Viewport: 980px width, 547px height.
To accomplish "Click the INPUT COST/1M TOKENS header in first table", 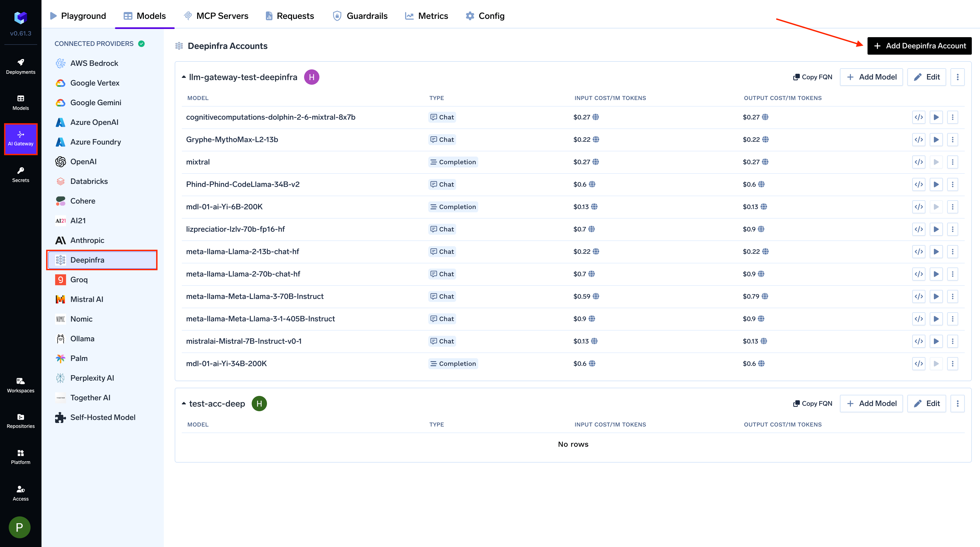I will [x=610, y=98].
